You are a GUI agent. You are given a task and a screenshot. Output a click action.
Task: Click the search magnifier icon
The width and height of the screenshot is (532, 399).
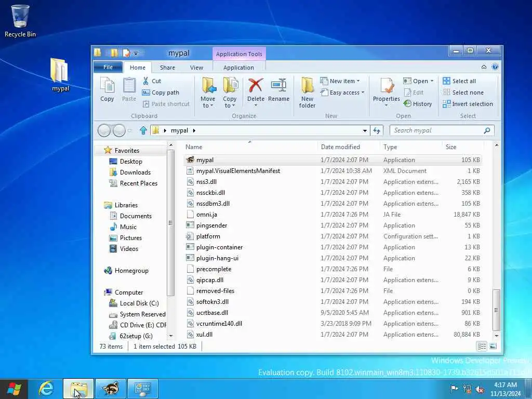(x=487, y=130)
